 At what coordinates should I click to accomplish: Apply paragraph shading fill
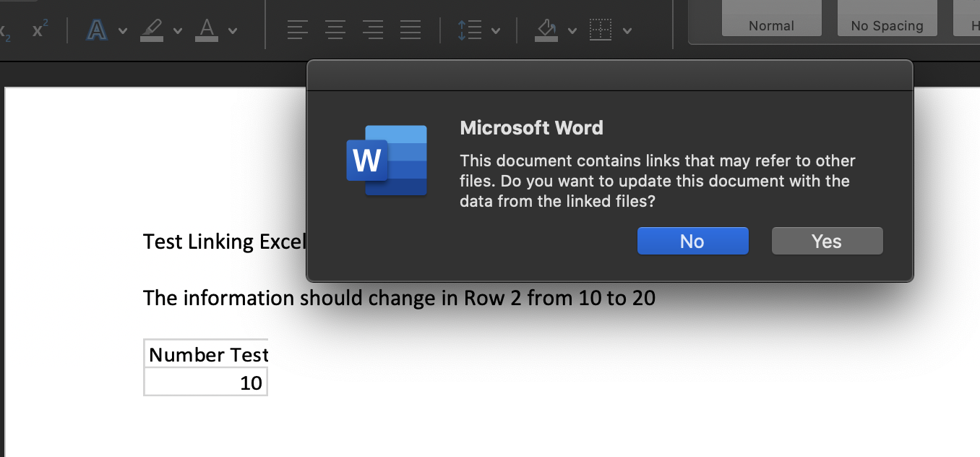point(546,30)
